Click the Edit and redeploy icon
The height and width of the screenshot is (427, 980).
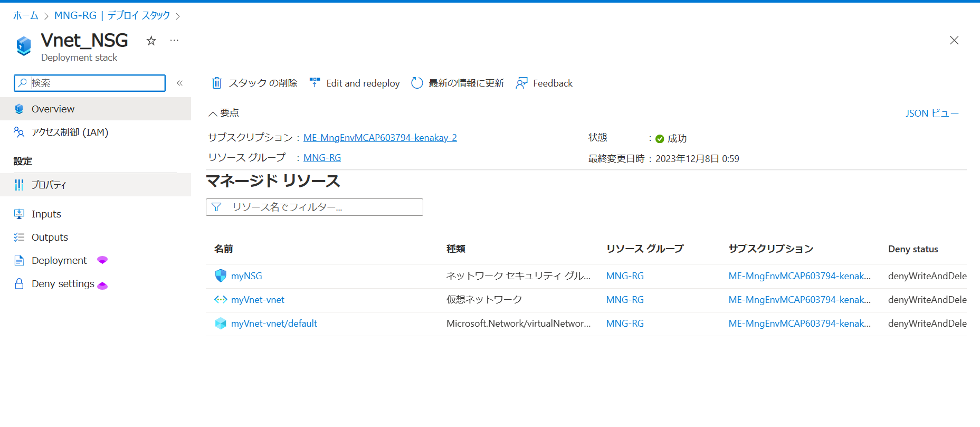(x=315, y=83)
